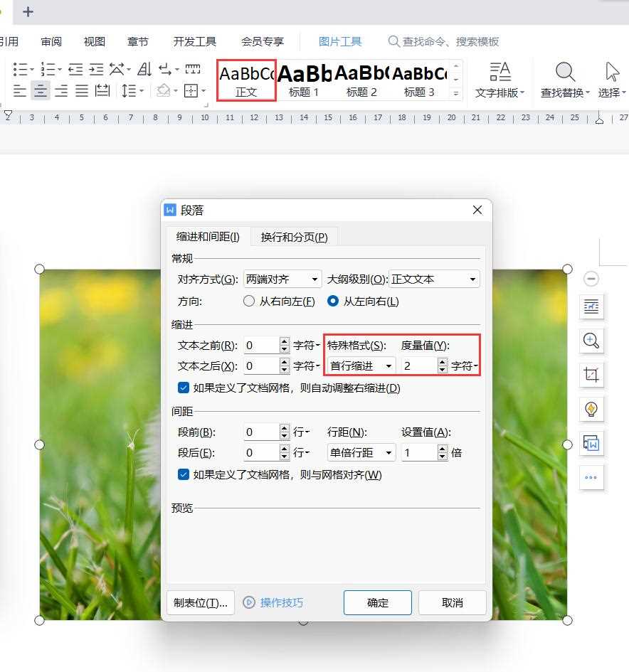
Task: Click the bulleted list icon
Action: 20,70
